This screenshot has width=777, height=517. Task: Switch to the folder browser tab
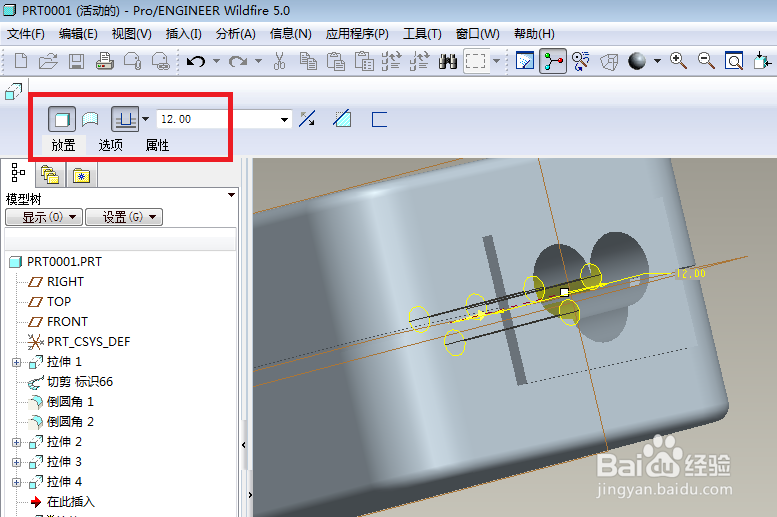[50, 175]
